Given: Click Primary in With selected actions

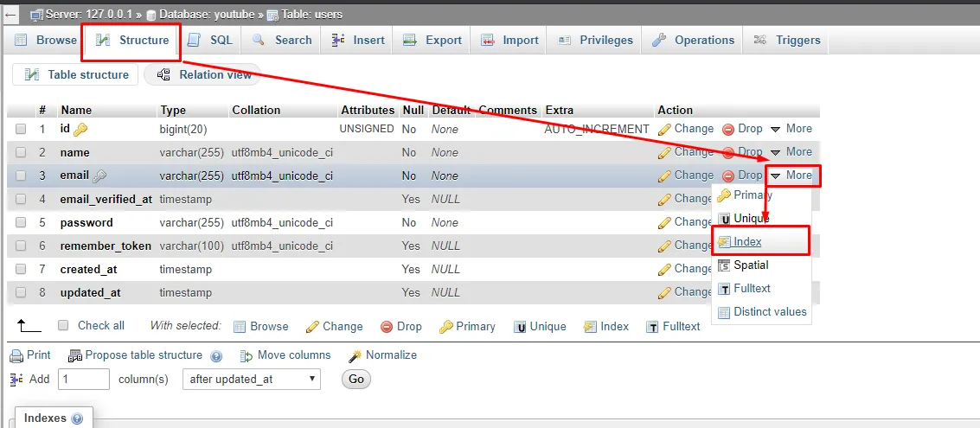Looking at the screenshot, I should tap(467, 326).
